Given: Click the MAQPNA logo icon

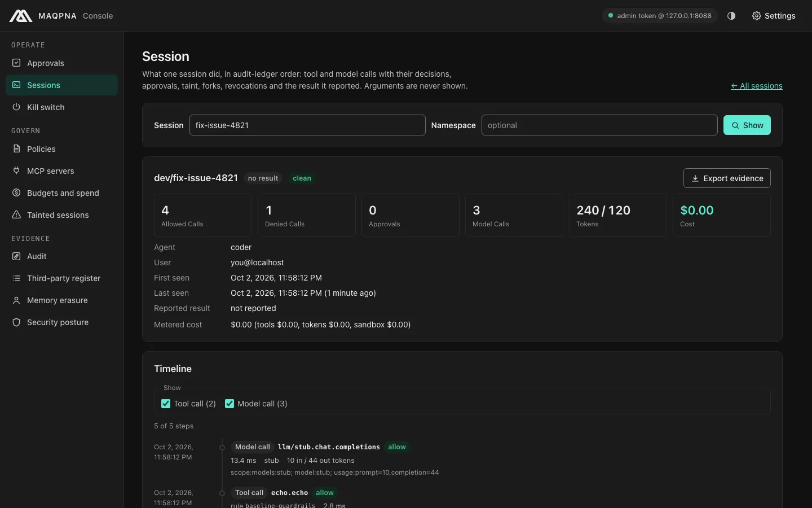Looking at the screenshot, I should click(x=21, y=16).
